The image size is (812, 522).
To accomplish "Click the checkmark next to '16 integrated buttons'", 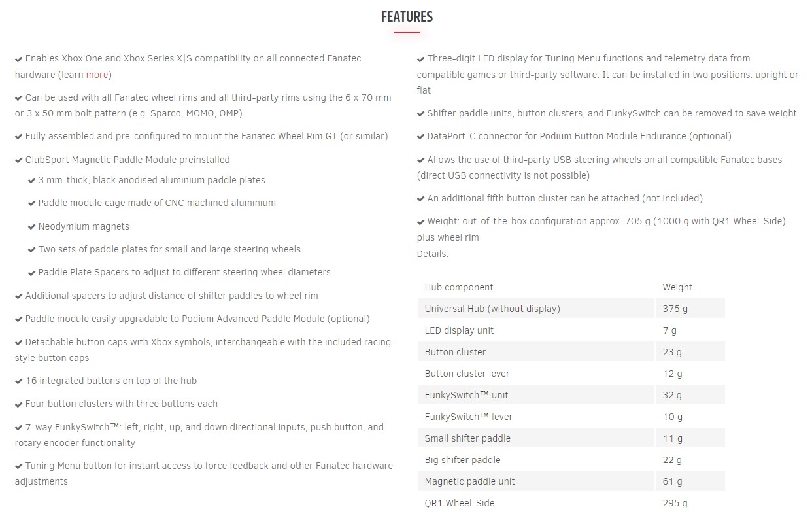I will (x=19, y=381).
